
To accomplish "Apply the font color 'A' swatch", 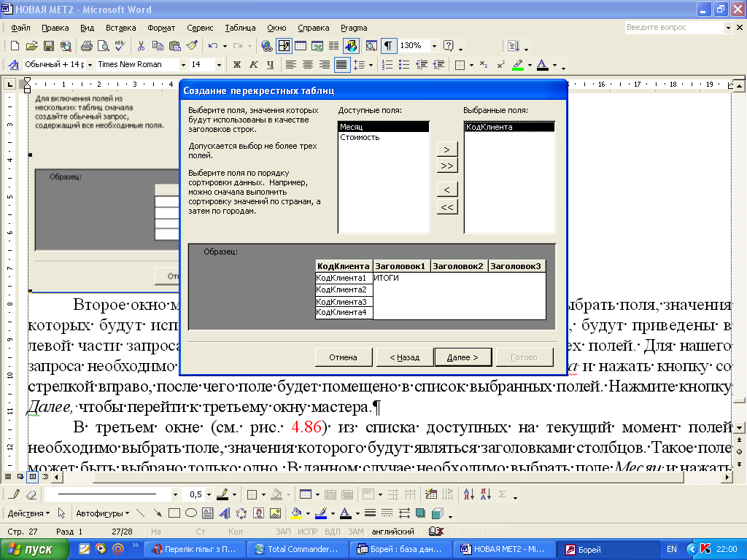I will pos(542,65).
